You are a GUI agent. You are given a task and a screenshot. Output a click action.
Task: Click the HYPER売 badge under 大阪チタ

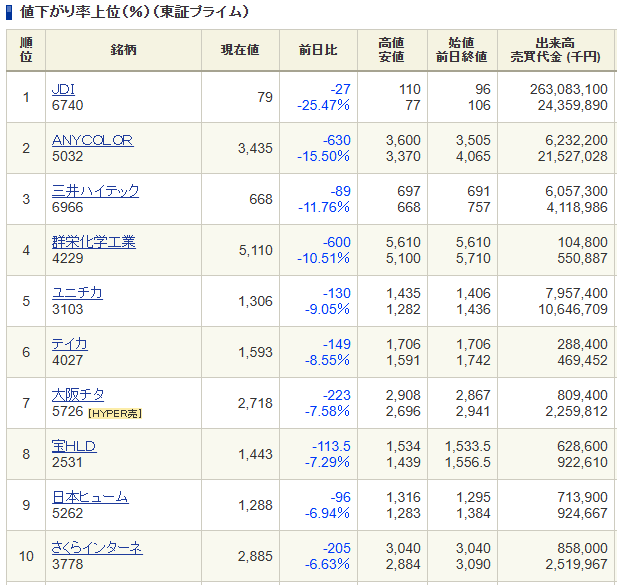pos(114,413)
